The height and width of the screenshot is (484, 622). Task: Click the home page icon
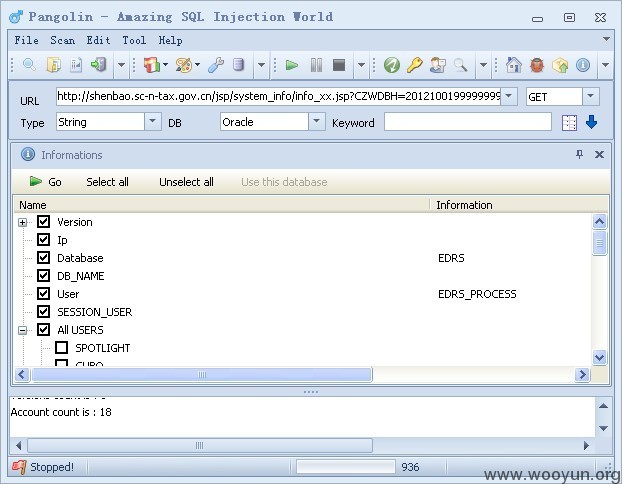pos(513,65)
